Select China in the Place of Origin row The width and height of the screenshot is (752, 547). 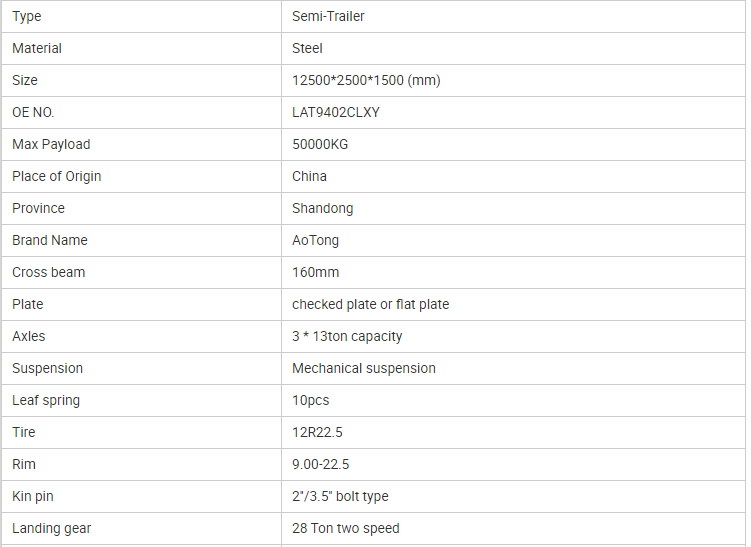point(309,176)
